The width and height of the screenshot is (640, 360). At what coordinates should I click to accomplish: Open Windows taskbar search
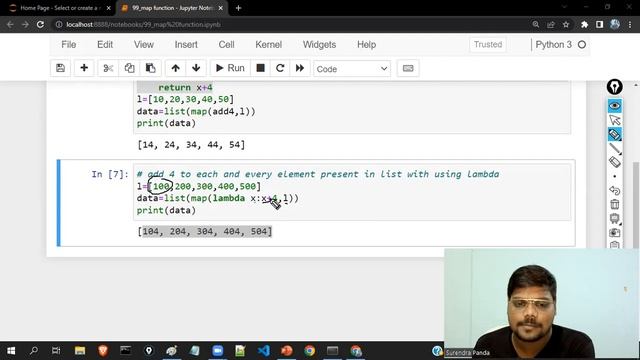tap(34, 351)
